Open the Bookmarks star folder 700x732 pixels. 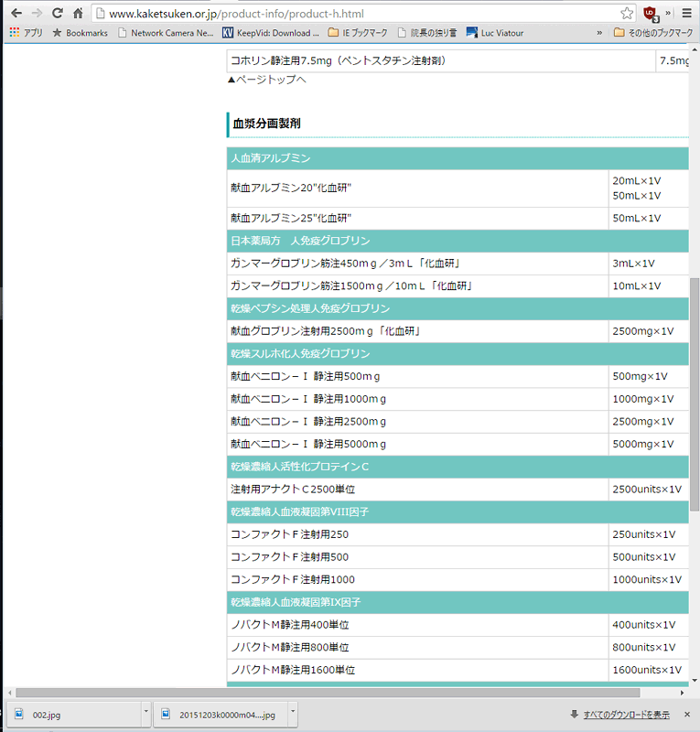[80, 33]
